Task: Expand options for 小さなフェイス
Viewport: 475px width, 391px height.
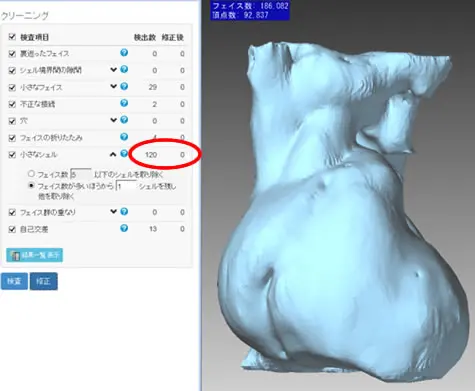Action: tap(113, 87)
